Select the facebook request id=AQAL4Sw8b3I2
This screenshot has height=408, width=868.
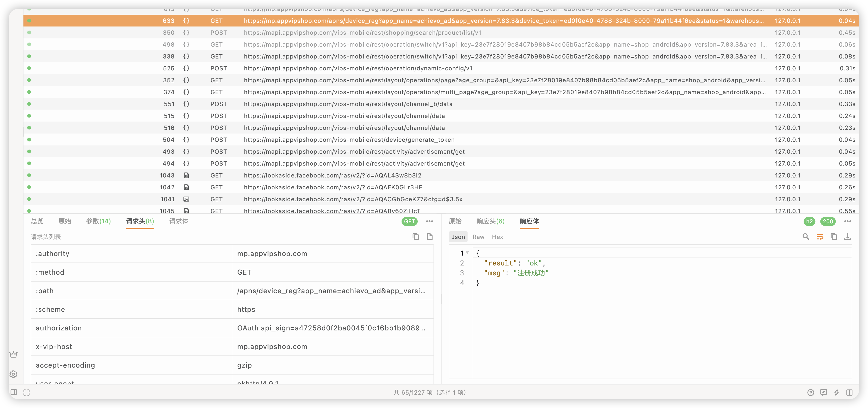pyautogui.click(x=441, y=175)
